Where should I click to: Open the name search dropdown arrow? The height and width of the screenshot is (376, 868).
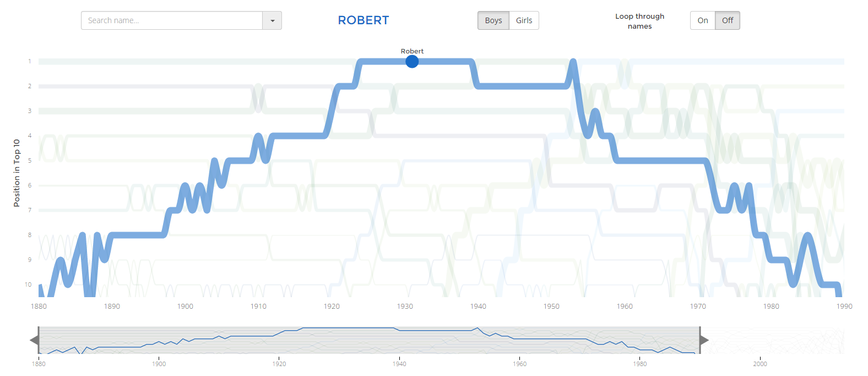272,21
